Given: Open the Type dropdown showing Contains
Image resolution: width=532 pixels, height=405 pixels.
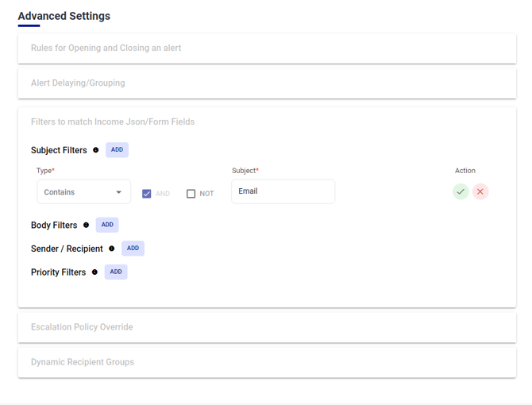Looking at the screenshot, I should click(83, 192).
